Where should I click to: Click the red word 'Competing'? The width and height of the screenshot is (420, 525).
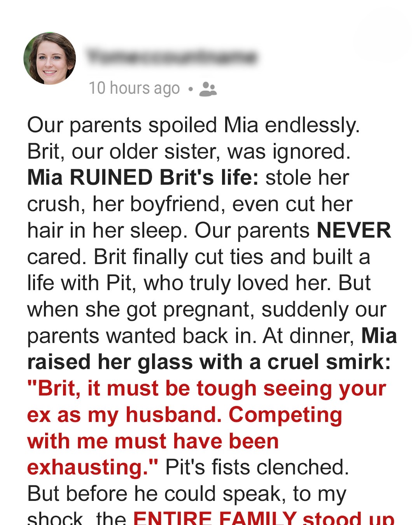tap(285, 415)
